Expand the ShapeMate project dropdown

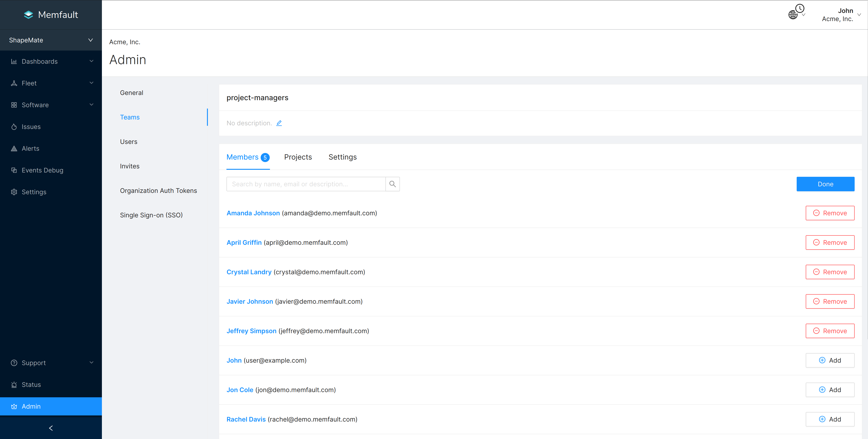pos(51,40)
